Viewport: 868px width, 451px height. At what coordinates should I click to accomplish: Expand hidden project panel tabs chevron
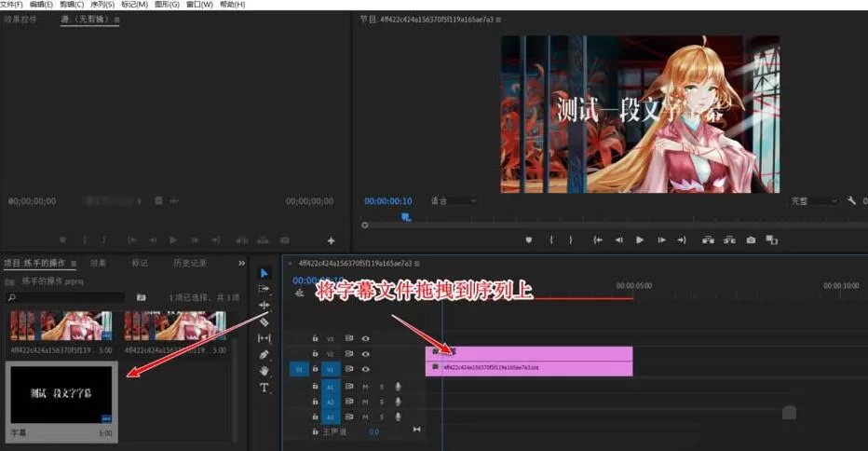coord(241,263)
